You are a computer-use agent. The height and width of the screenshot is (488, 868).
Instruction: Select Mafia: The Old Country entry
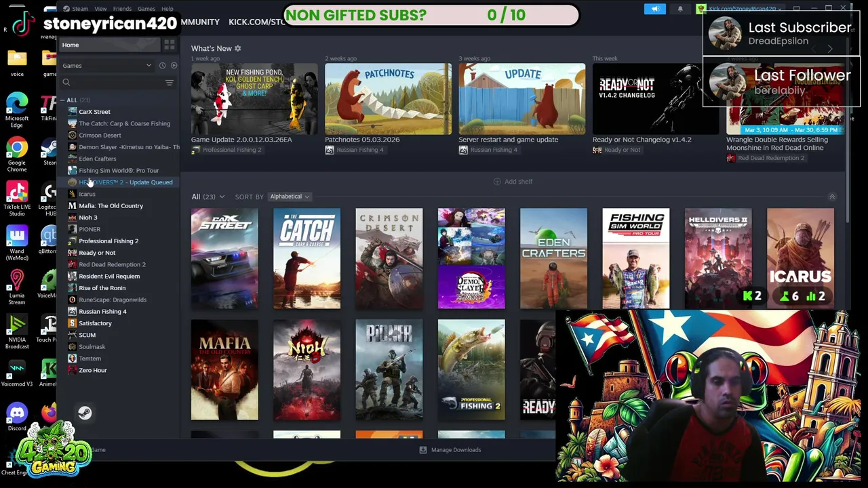coord(111,206)
